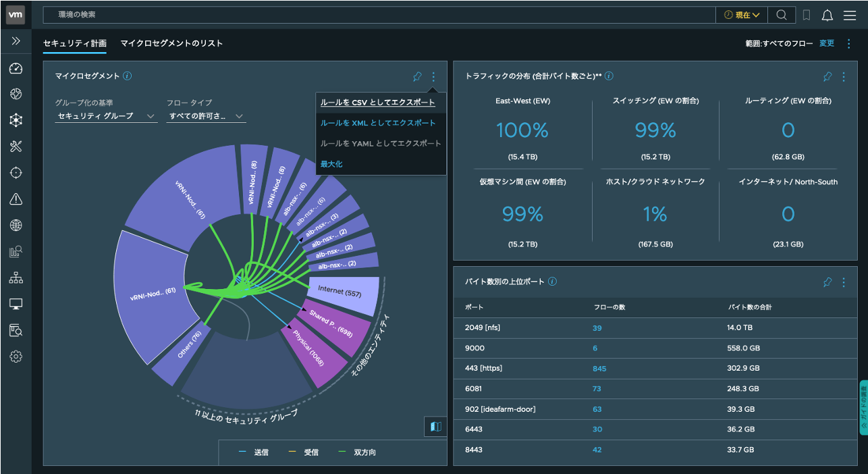The width and height of the screenshot is (868, 474).
Task: Select ルールを CSV としてエクスポート menu item
Action: [x=377, y=103]
